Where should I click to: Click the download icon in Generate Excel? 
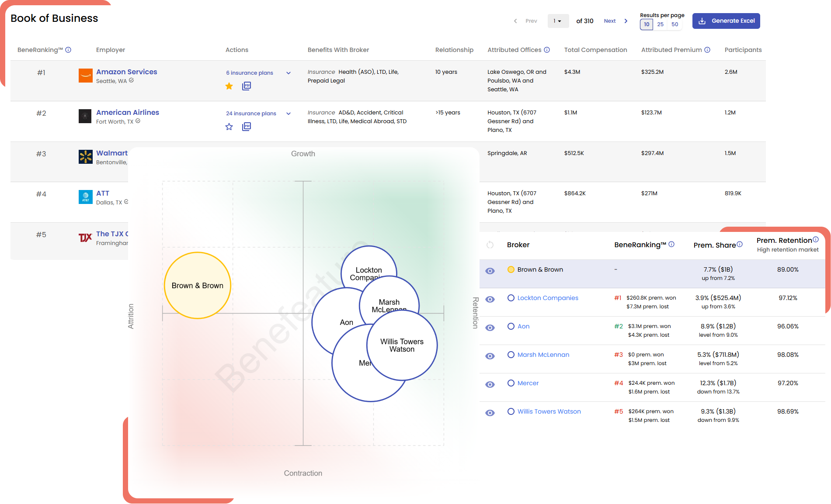click(702, 21)
